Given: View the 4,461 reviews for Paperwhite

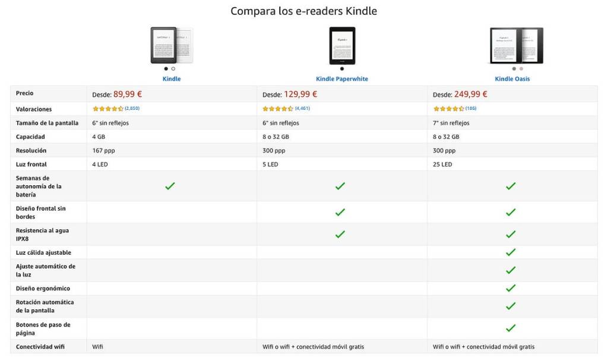Looking at the screenshot, I should click(302, 109).
